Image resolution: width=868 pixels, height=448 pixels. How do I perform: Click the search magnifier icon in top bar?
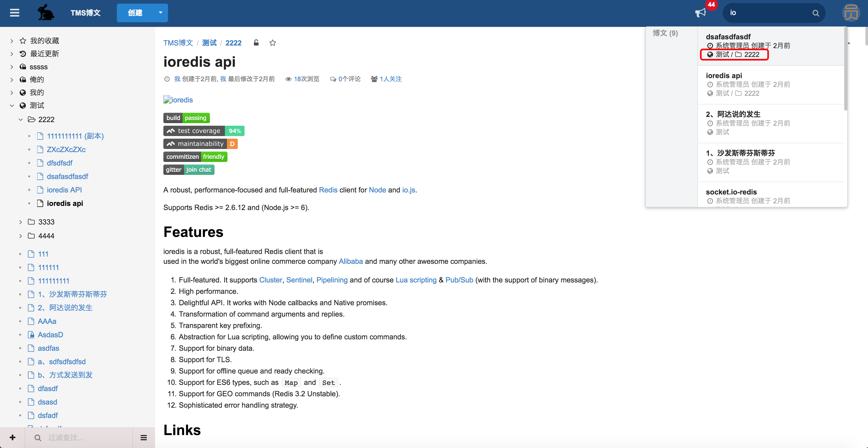pyautogui.click(x=816, y=13)
